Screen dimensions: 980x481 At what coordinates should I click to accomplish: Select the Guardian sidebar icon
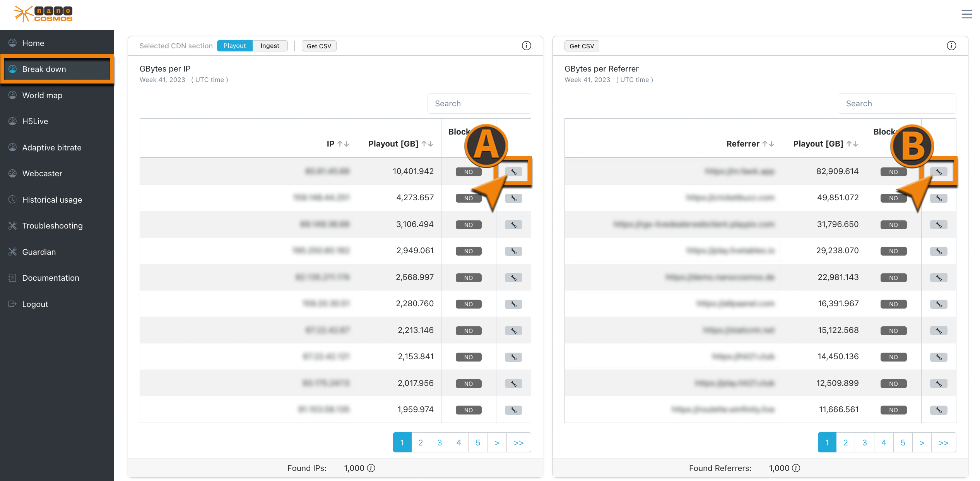pos(39,252)
